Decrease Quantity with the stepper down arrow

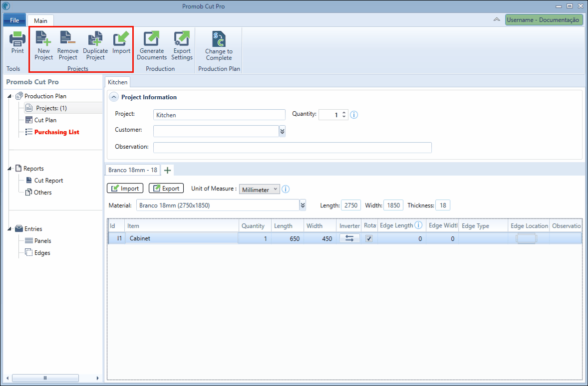[x=344, y=117]
